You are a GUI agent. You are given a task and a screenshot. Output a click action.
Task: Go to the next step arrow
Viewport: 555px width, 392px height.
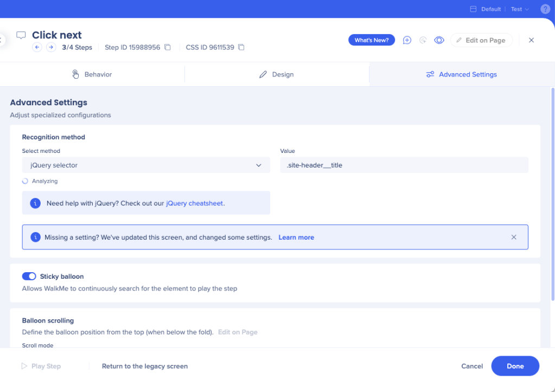click(x=50, y=47)
